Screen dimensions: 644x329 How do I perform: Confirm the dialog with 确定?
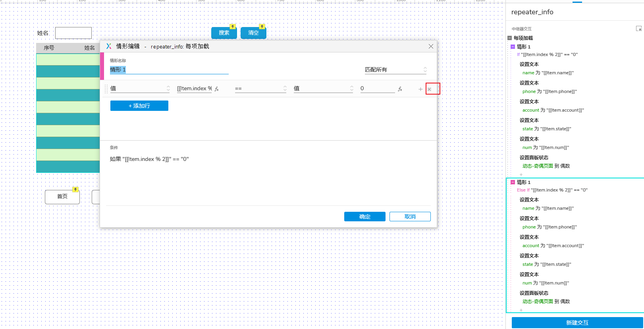pyautogui.click(x=365, y=217)
